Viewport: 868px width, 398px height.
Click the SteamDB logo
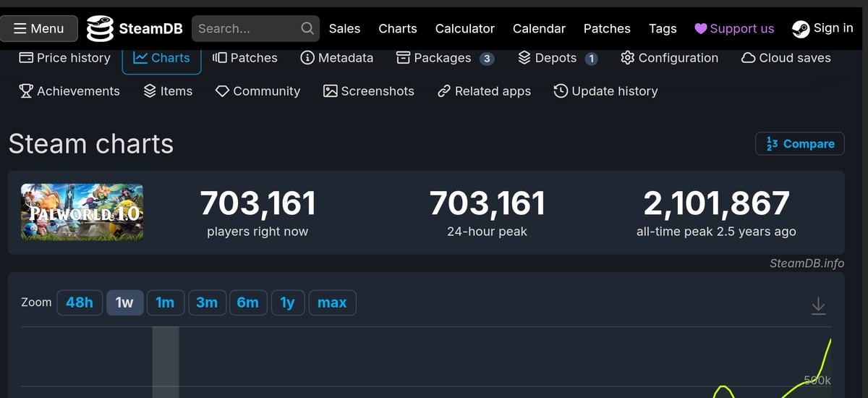click(x=135, y=29)
